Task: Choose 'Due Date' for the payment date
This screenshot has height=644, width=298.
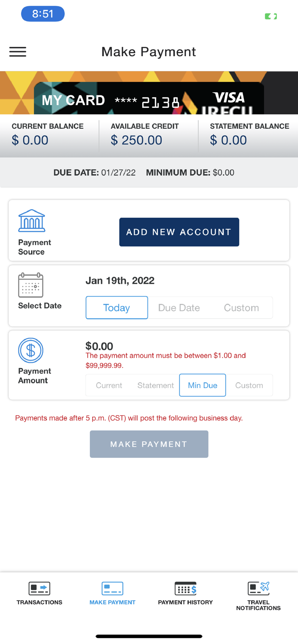Action: pyautogui.click(x=179, y=307)
